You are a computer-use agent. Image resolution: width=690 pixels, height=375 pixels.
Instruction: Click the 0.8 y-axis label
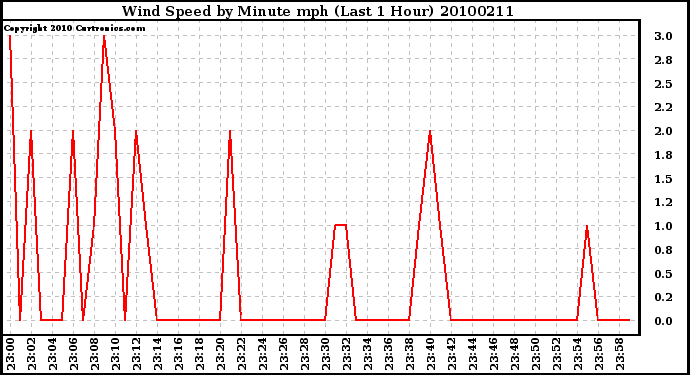(663, 250)
